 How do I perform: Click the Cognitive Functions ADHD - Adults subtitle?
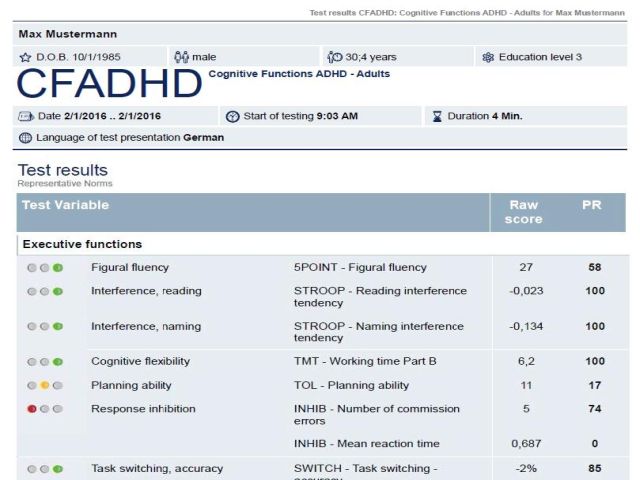299,74
